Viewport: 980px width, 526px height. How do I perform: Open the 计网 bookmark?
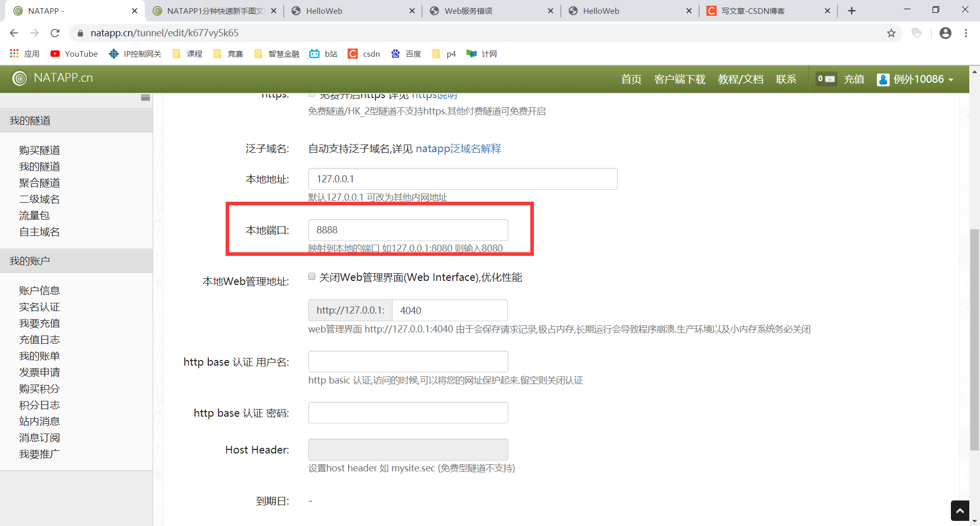(x=482, y=54)
